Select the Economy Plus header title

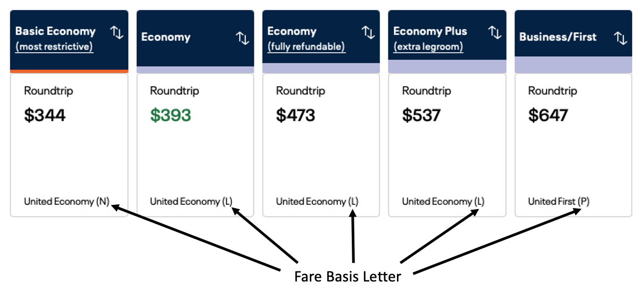(x=430, y=31)
